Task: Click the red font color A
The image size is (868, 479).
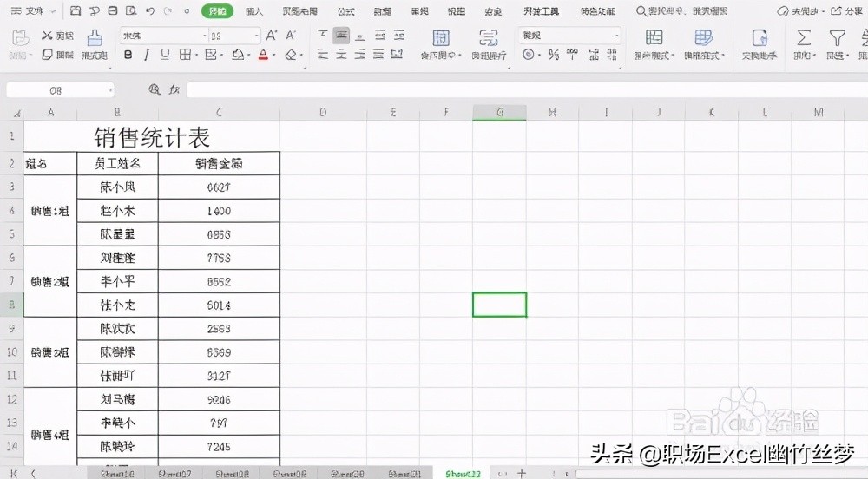Action: pyautogui.click(x=264, y=54)
